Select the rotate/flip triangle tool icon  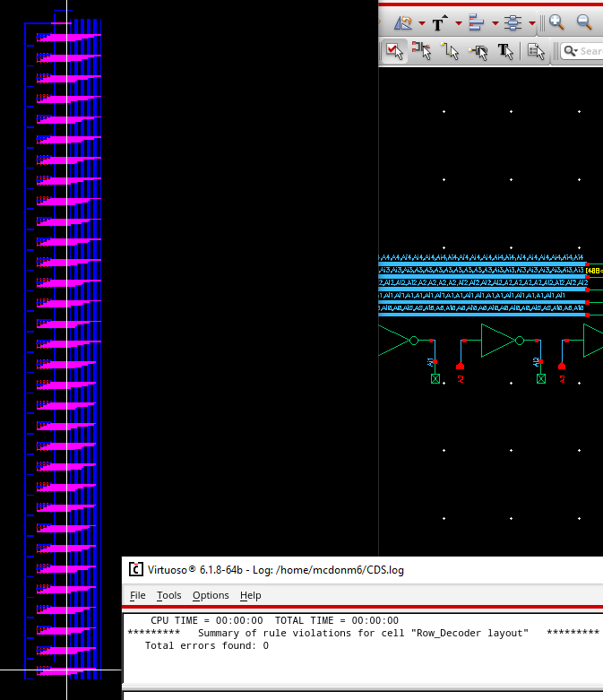tap(403, 22)
